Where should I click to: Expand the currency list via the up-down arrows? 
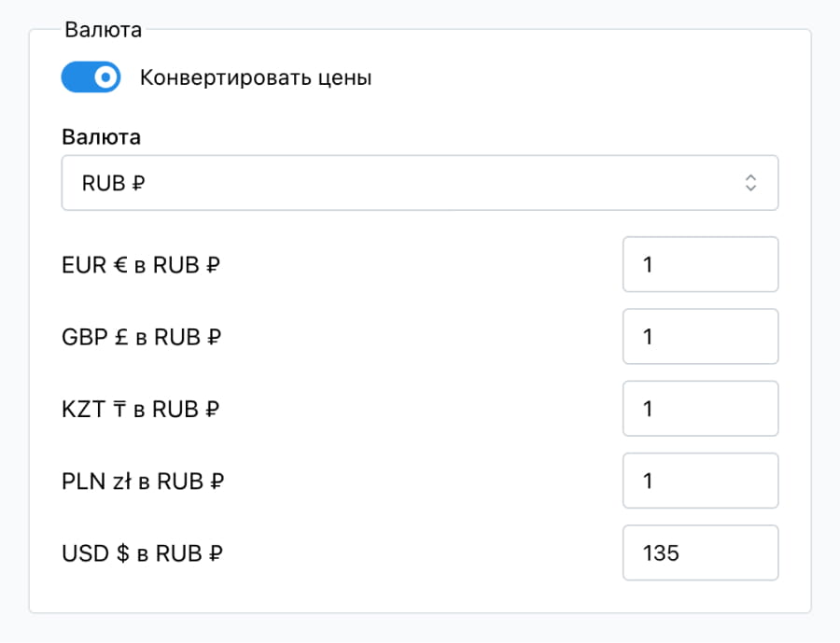pos(751,183)
